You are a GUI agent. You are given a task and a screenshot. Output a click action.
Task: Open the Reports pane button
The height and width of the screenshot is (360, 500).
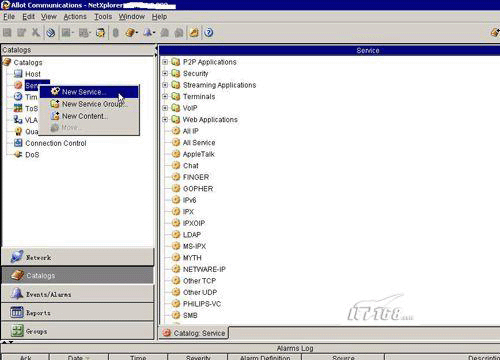[x=78, y=313]
